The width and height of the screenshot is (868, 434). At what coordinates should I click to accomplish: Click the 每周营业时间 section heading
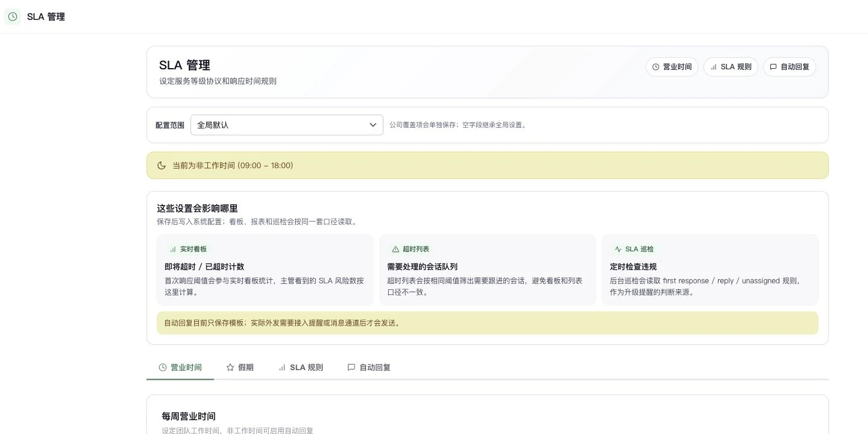coord(189,417)
